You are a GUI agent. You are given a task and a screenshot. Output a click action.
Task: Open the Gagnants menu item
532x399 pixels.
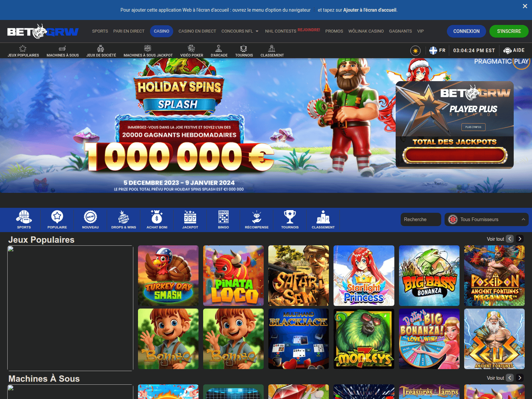[x=400, y=31]
